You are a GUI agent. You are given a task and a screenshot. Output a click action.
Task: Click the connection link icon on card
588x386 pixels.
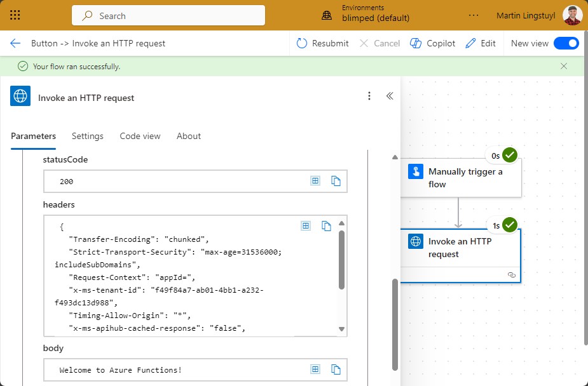click(x=512, y=275)
